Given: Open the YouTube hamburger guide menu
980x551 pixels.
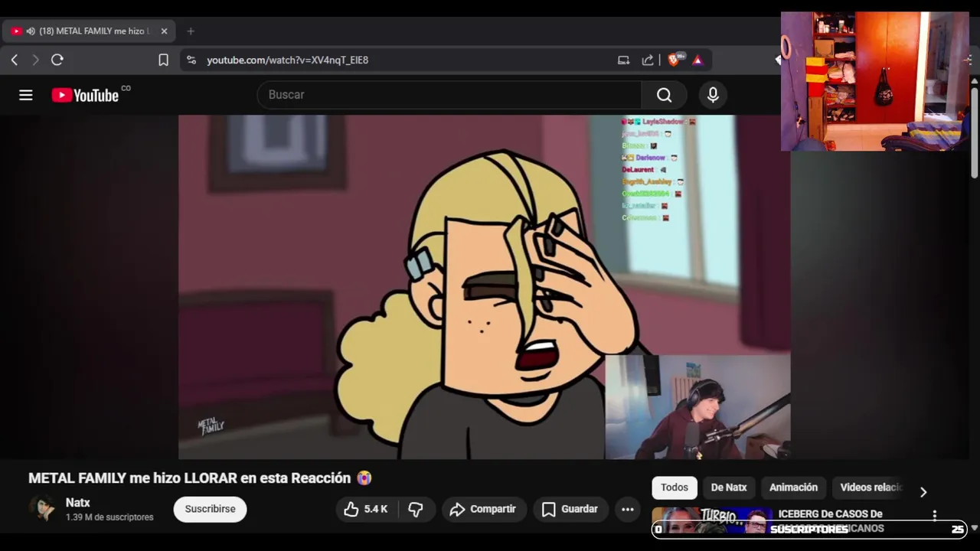Looking at the screenshot, I should (x=26, y=95).
